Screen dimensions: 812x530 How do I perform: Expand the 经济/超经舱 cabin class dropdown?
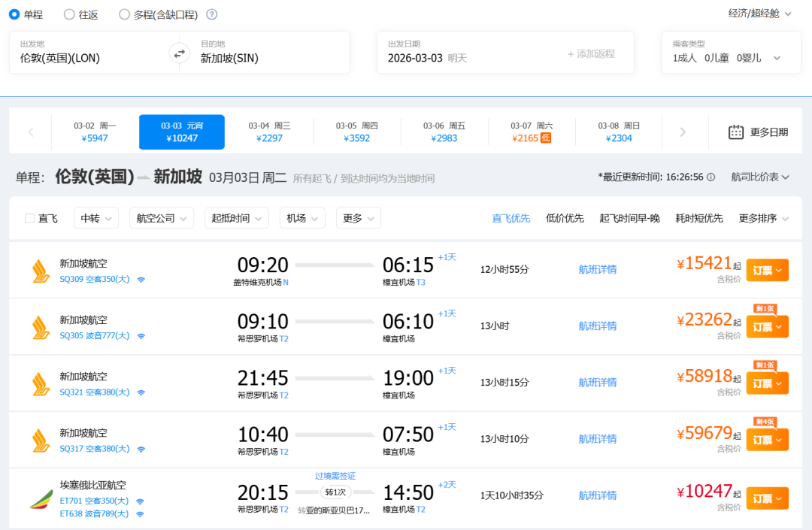click(x=759, y=14)
